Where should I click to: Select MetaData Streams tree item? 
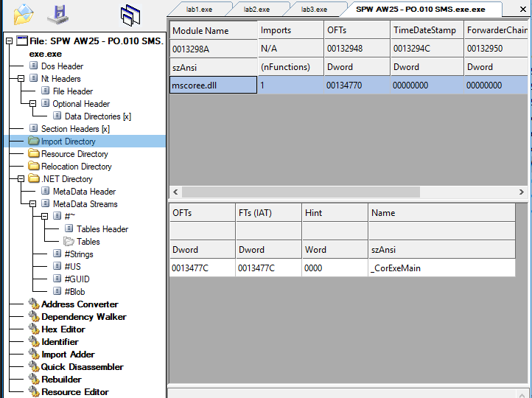(x=85, y=204)
